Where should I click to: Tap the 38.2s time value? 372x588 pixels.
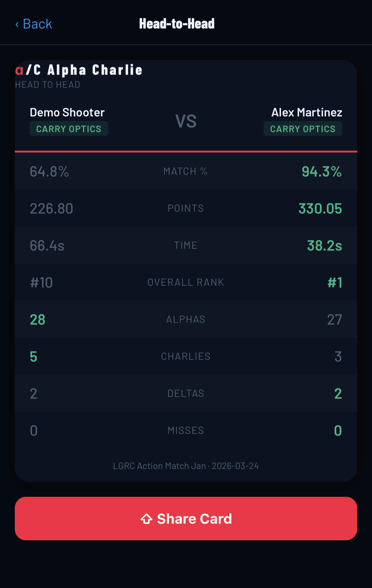pos(324,246)
